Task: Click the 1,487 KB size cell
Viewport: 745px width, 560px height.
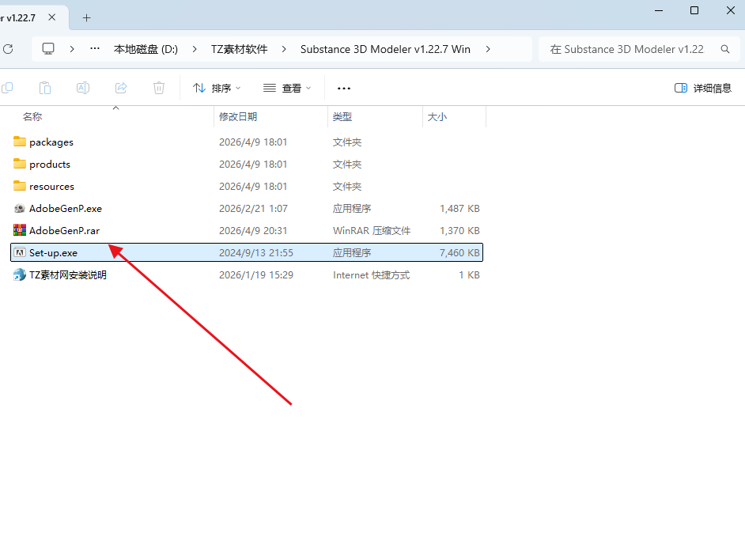Action: click(459, 208)
